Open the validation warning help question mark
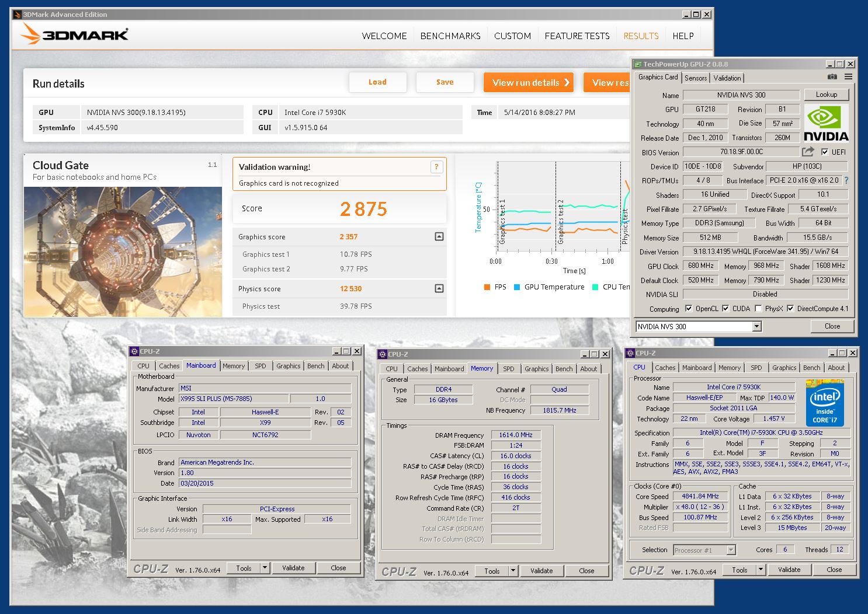 (436, 167)
